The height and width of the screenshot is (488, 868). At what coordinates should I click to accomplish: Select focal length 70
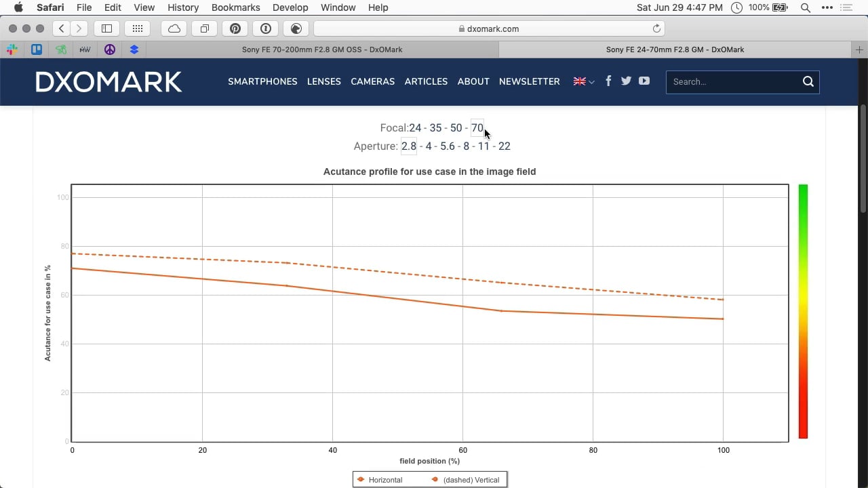[x=477, y=127]
